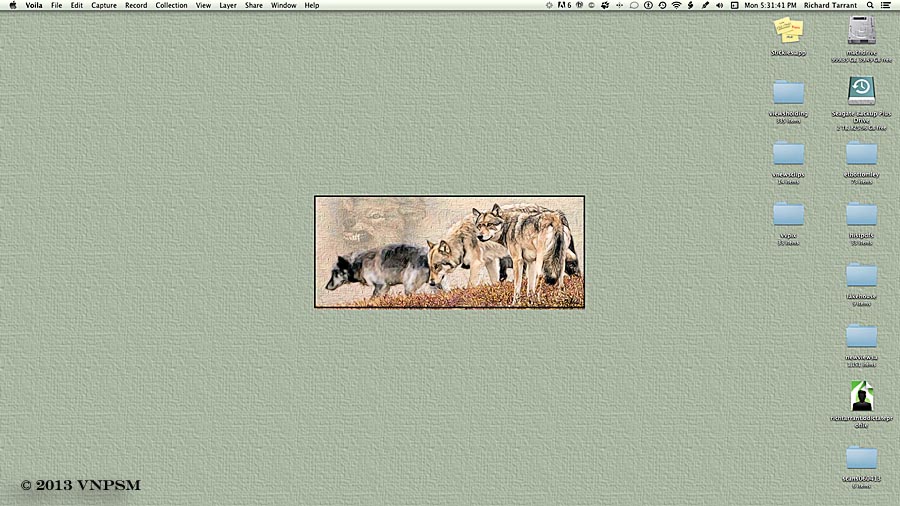
Task: Open Spotlight search magnifying glass
Action: pos(869,5)
